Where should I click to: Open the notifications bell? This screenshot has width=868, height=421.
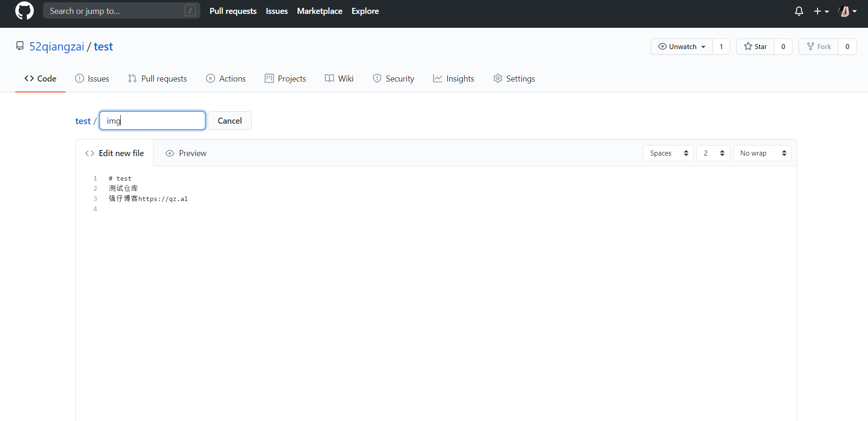point(799,11)
